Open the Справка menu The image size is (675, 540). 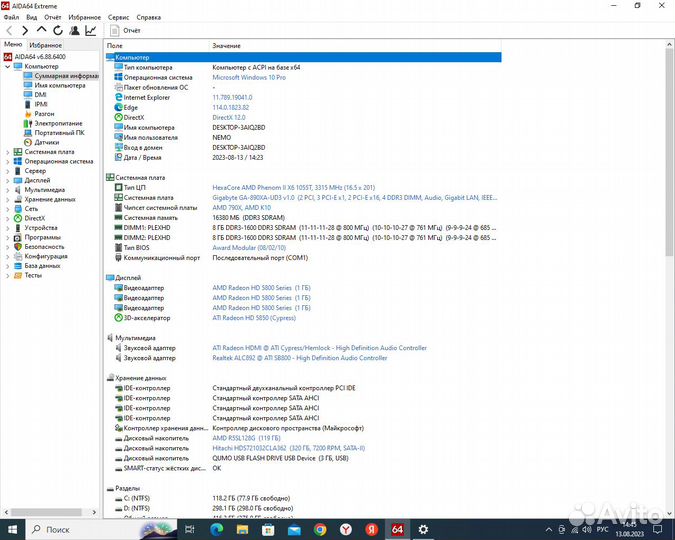[149, 17]
